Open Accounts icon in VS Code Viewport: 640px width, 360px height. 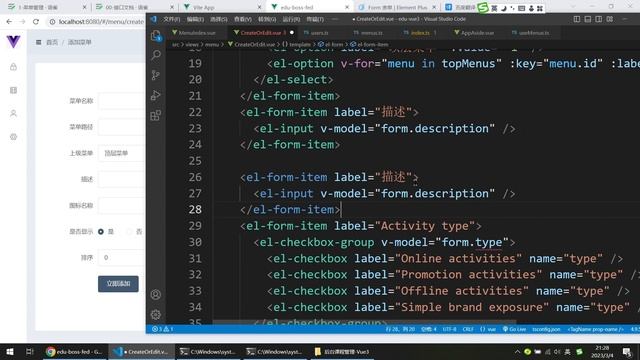tap(156, 294)
